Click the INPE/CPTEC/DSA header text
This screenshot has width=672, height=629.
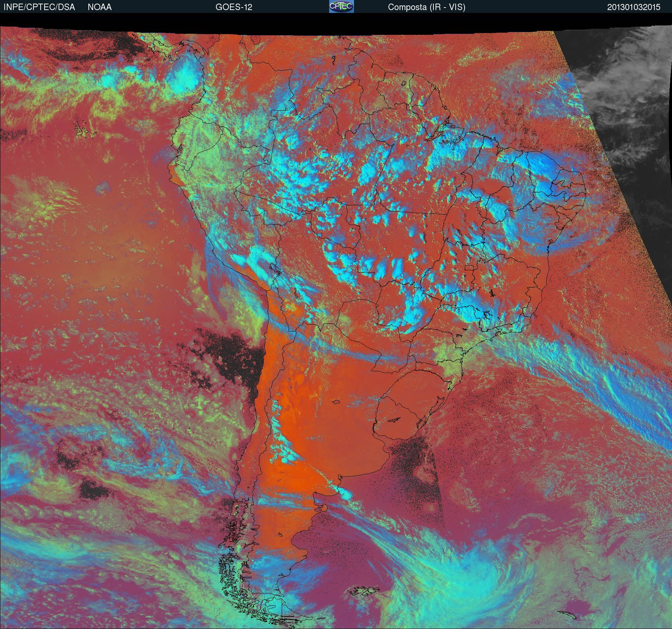tap(39, 7)
